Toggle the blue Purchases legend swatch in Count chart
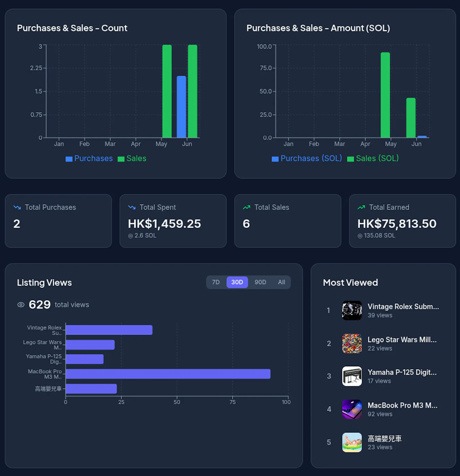The width and height of the screenshot is (460, 476). click(69, 159)
